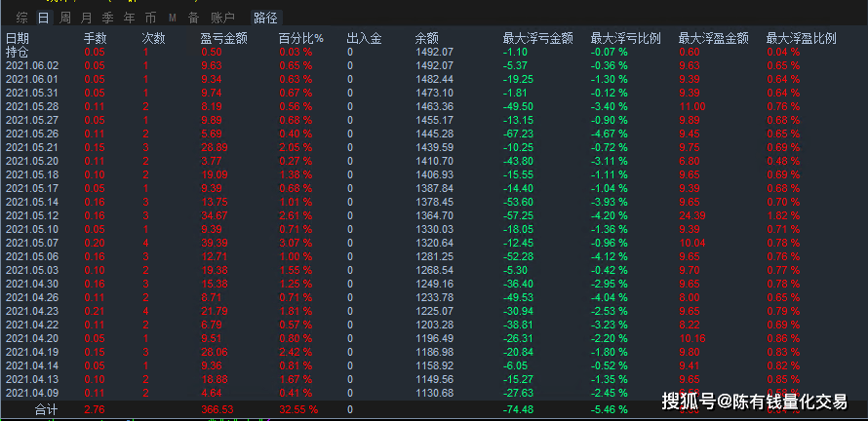Select the 年 yearly tab
The image size is (868, 421).
(x=129, y=18)
